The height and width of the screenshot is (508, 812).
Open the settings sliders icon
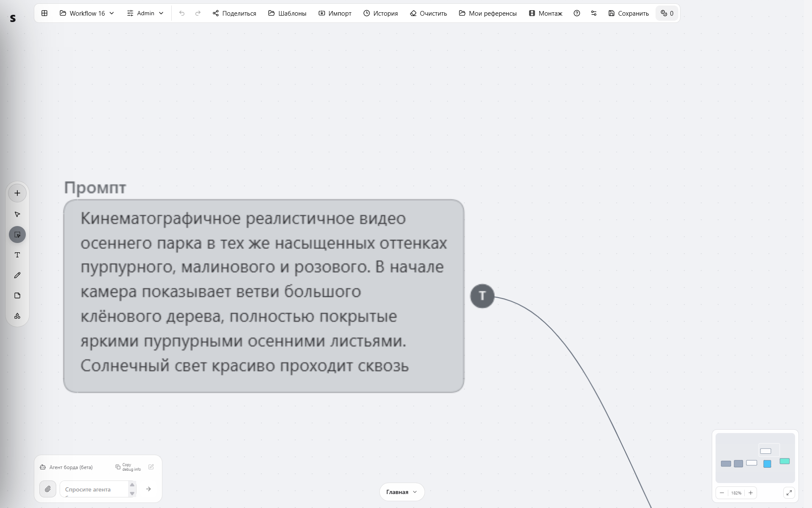[x=594, y=13]
